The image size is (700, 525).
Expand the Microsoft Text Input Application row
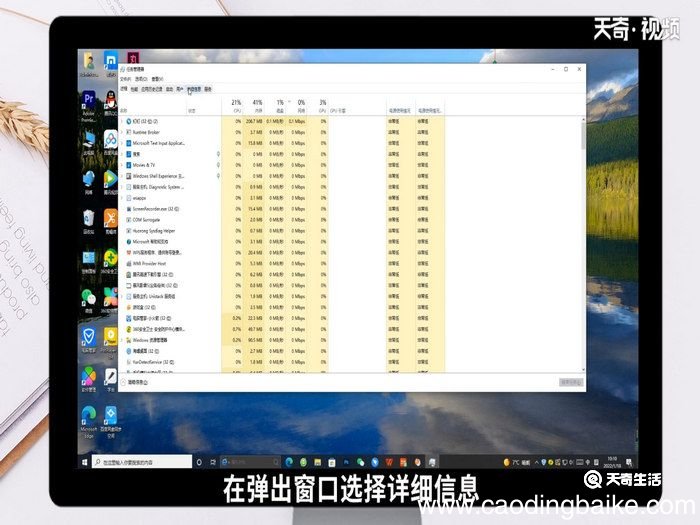pyautogui.click(x=122, y=143)
